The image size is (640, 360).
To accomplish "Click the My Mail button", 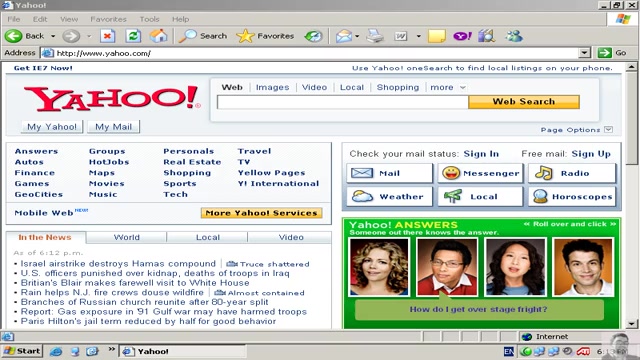I will pyautogui.click(x=113, y=127).
